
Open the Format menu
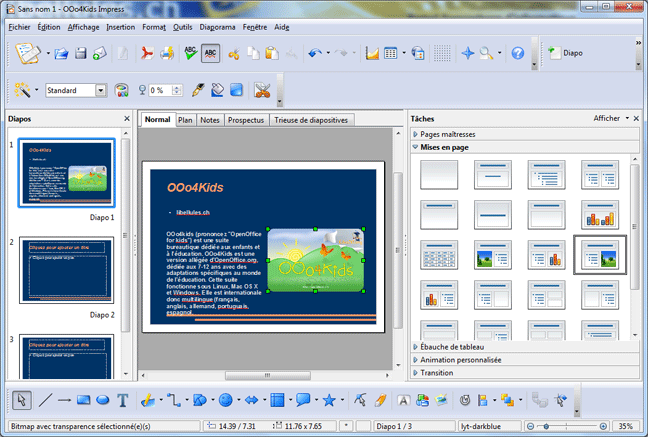pos(154,27)
